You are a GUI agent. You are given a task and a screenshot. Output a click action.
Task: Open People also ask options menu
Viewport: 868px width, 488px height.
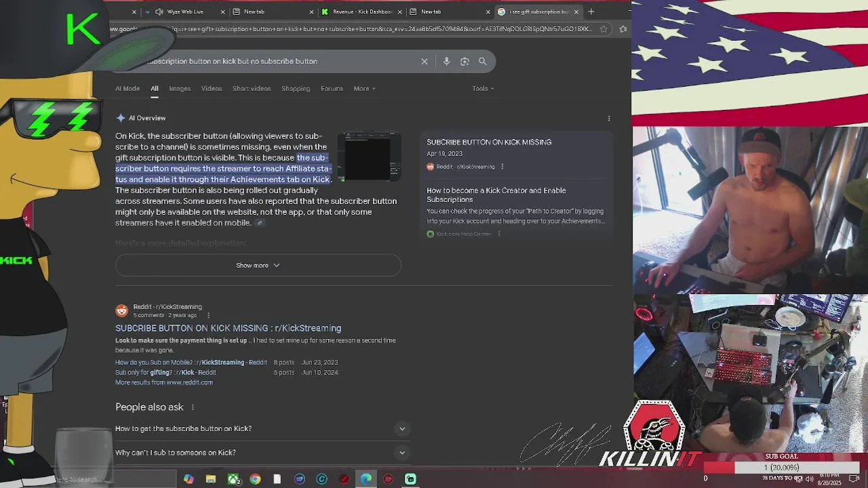193,407
